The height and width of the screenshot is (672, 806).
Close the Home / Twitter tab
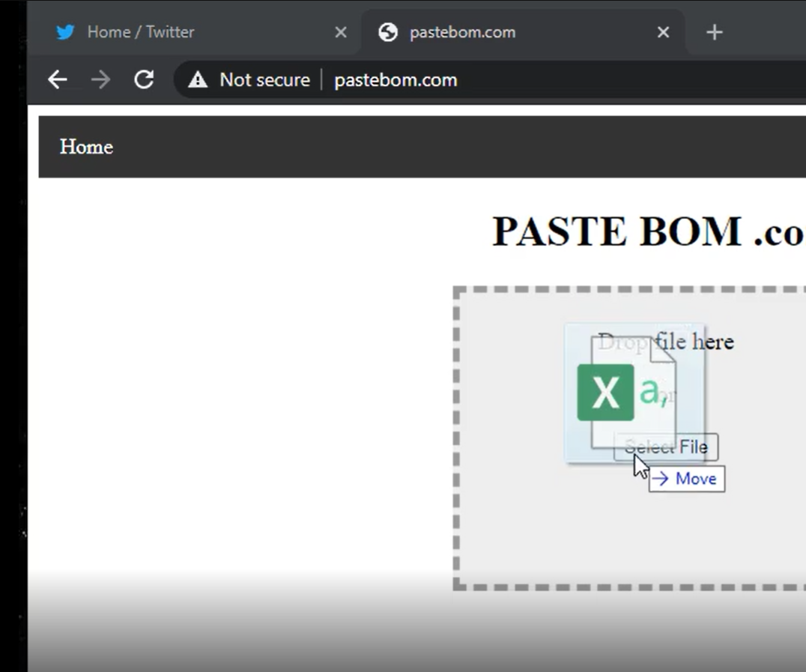[341, 31]
